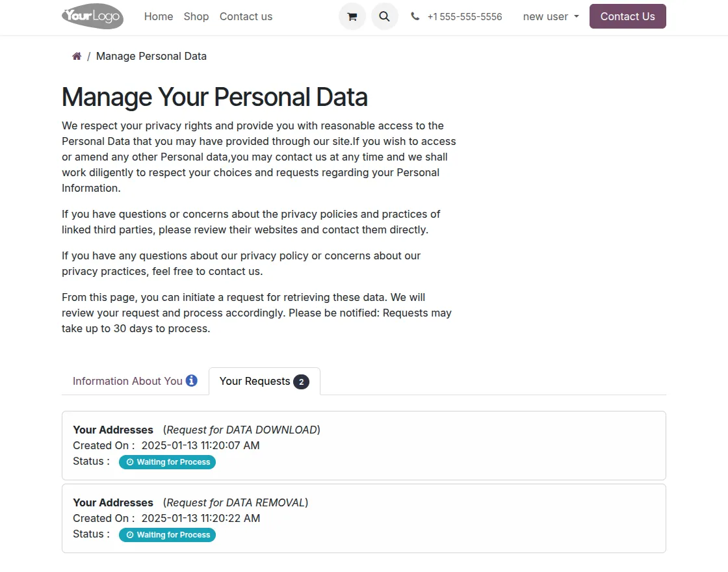Expand the new user account dropdown
This screenshot has height=572, width=728.
(x=551, y=17)
